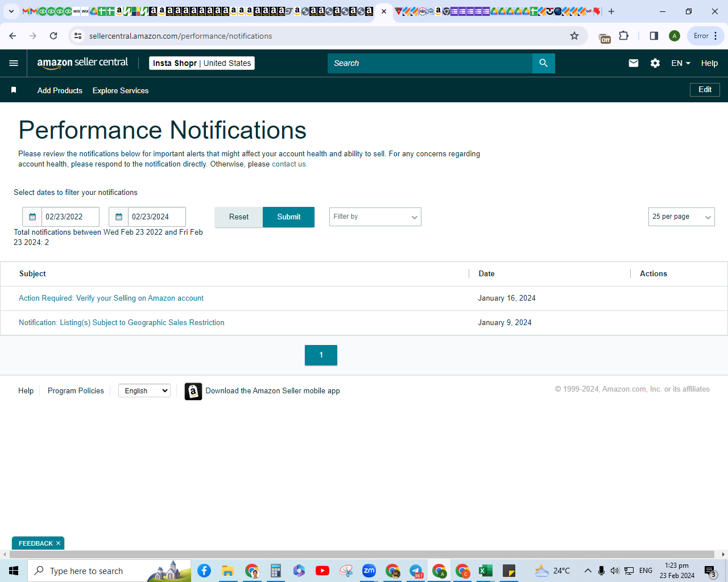Go to page 1 of notifications
This screenshot has height=582, width=728.
coord(321,355)
